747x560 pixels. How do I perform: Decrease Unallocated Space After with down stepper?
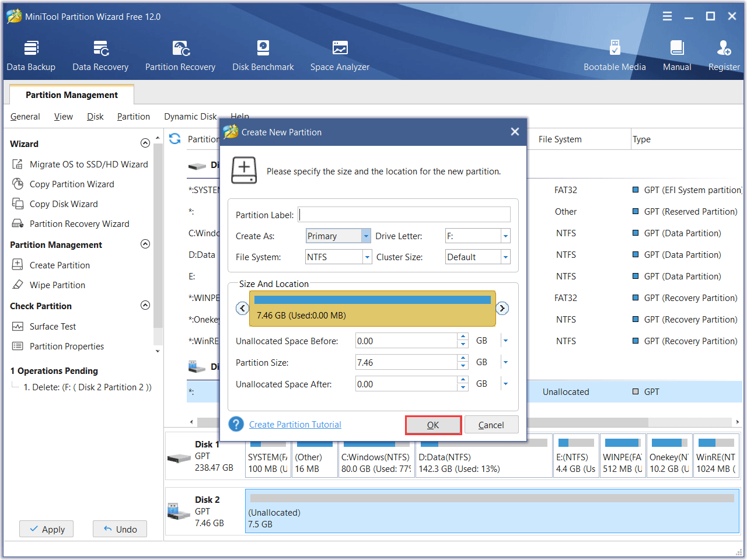tap(463, 388)
